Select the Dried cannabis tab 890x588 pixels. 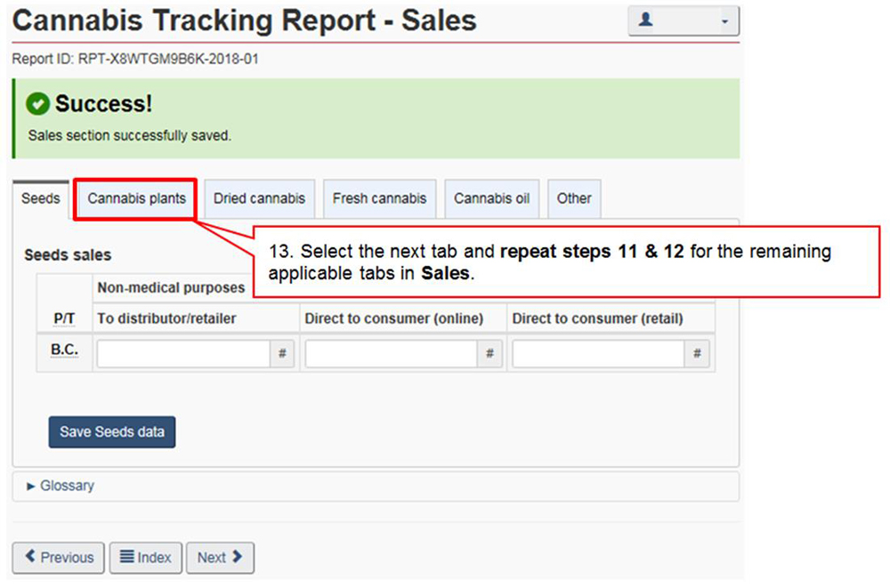[x=259, y=198]
